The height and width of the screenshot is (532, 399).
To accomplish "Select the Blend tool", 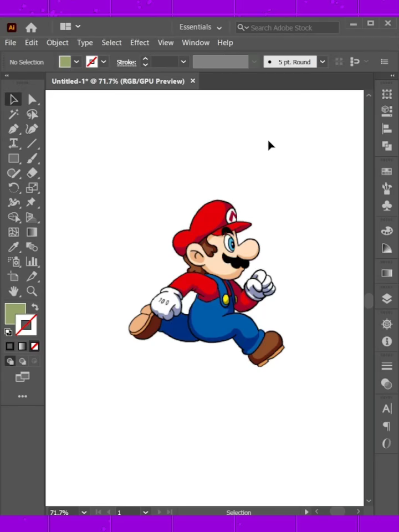I will (32, 247).
